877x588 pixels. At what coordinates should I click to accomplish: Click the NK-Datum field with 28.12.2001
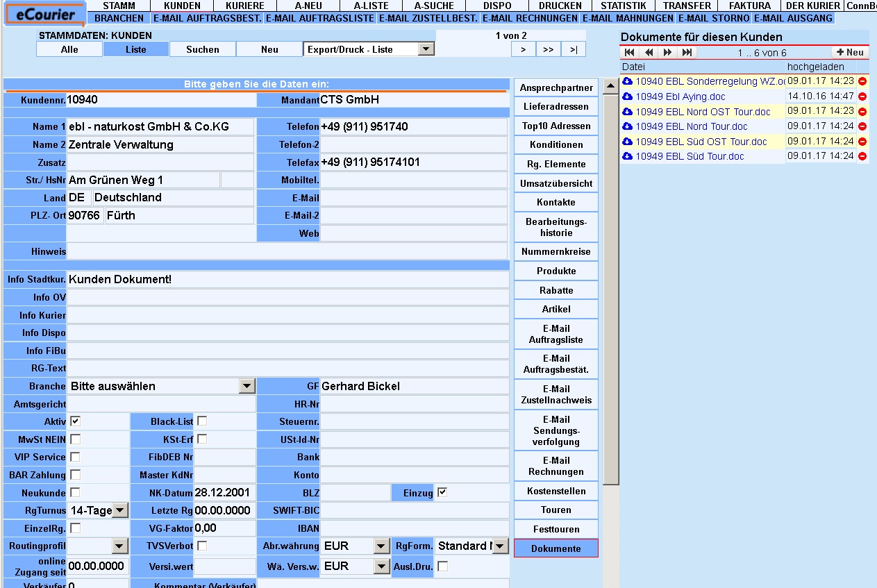pyautogui.click(x=225, y=493)
